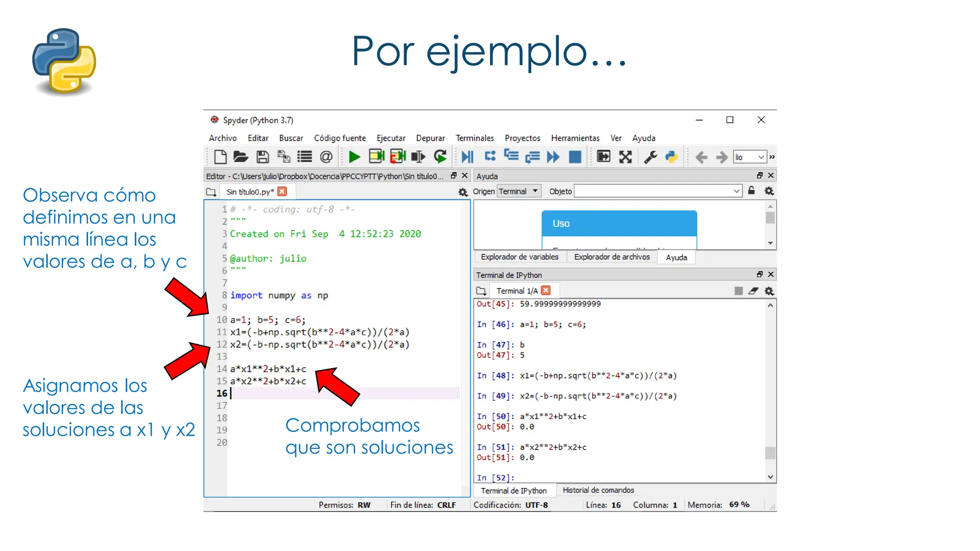The width and height of the screenshot is (980, 551).
Task: Open IPython terminal options gear icon
Action: 769,291
